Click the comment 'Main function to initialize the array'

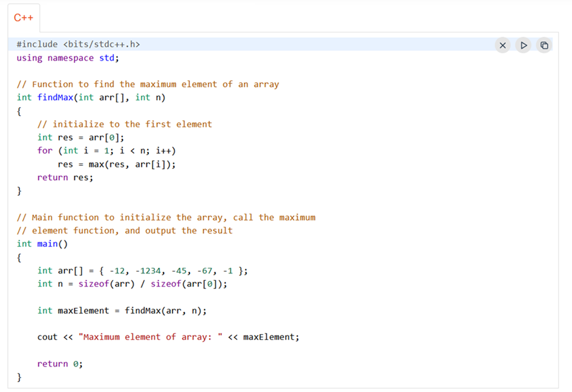coord(166,217)
